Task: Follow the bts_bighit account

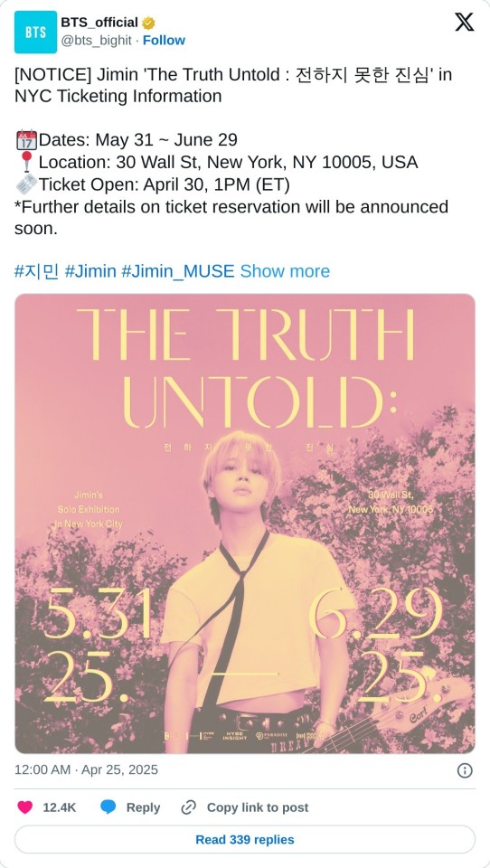Action: click(164, 41)
